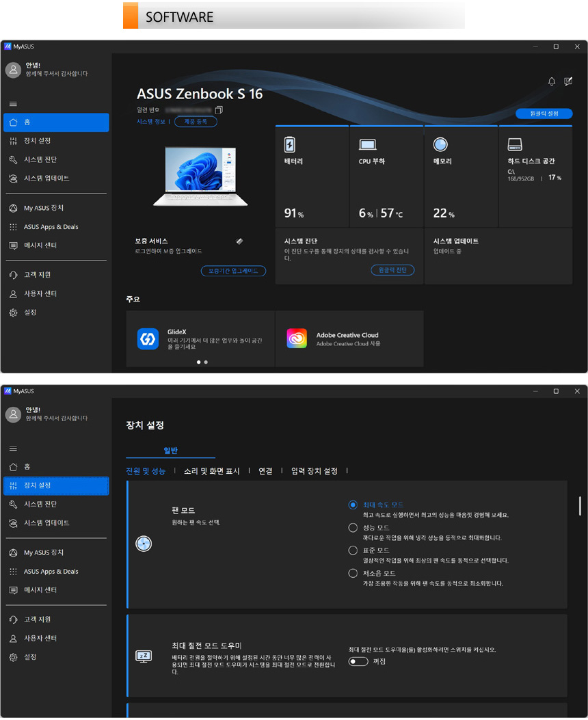Select the second carousel dot under GlideX
The width and height of the screenshot is (588, 720).
click(x=206, y=362)
